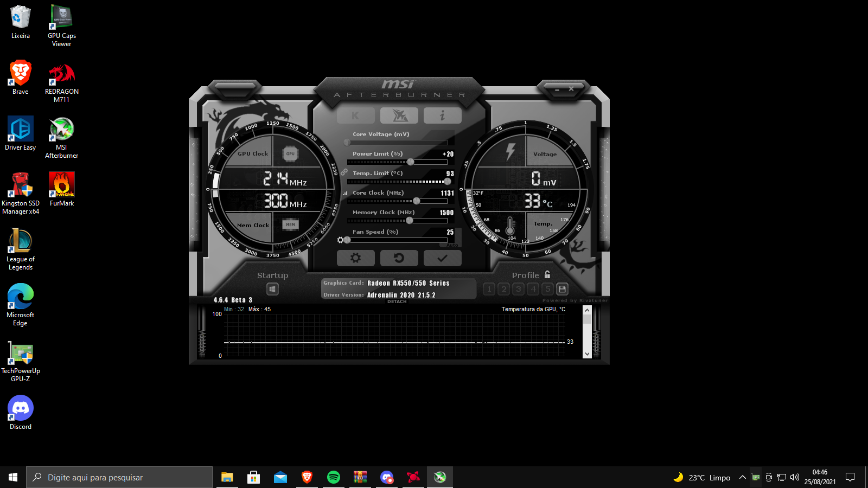
Task: Open the Kombustor K button in Afterburner
Action: coord(355,115)
